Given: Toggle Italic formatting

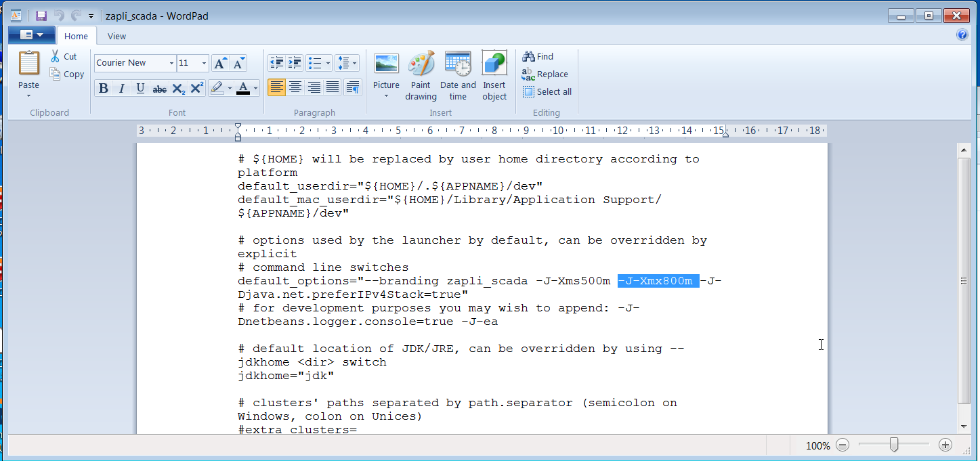Looking at the screenshot, I should click(x=122, y=89).
